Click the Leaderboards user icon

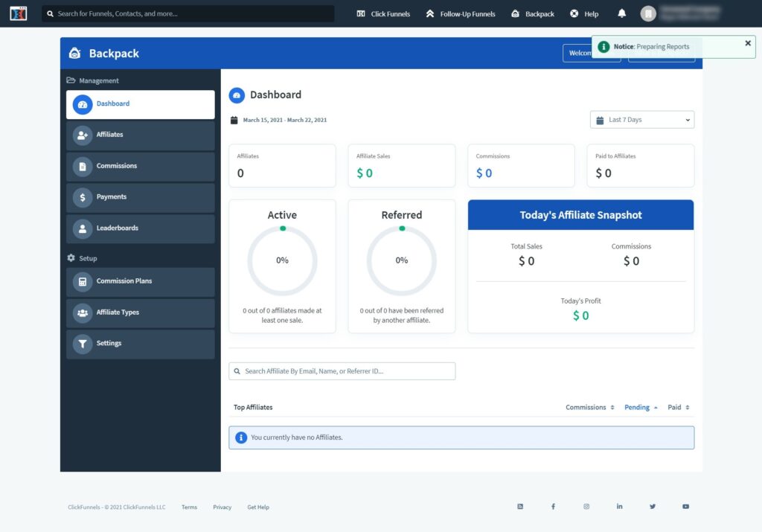click(83, 228)
